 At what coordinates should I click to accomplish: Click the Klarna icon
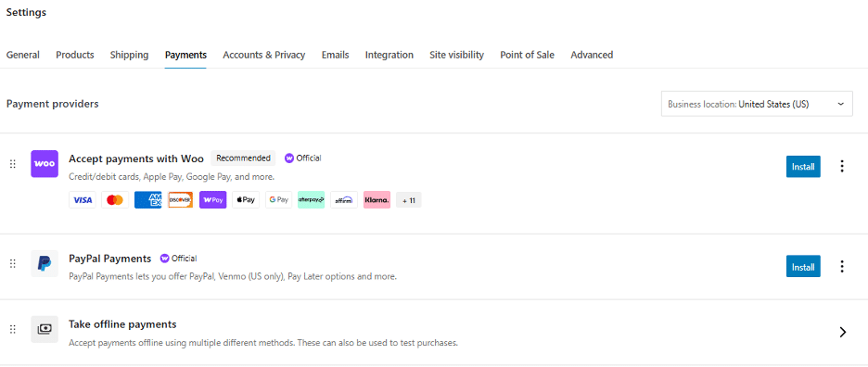[377, 200]
